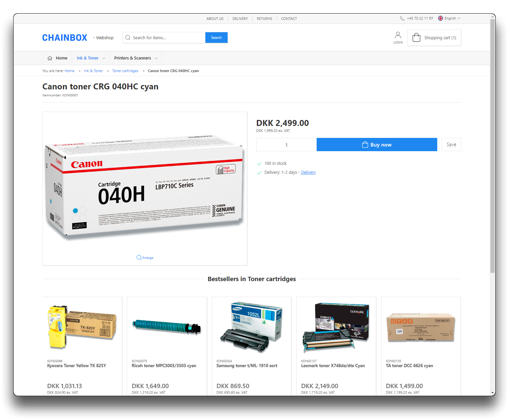
Task: Focus the Search for items field
Action: [x=164, y=38]
